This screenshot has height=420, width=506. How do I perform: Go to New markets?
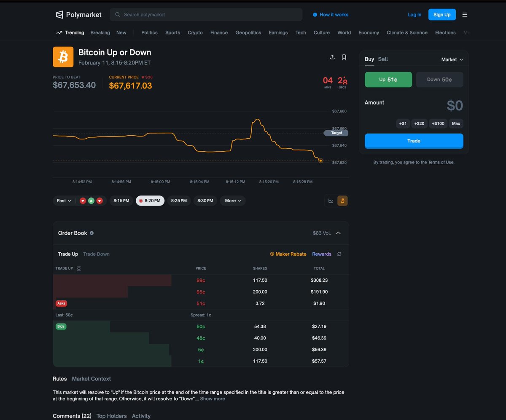pos(121,32)
